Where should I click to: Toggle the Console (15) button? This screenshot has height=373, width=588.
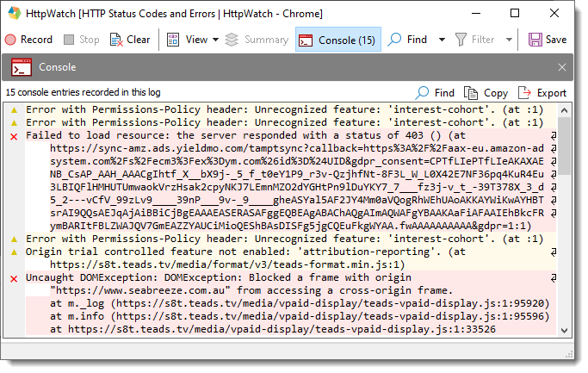click(x=337, y=40)
